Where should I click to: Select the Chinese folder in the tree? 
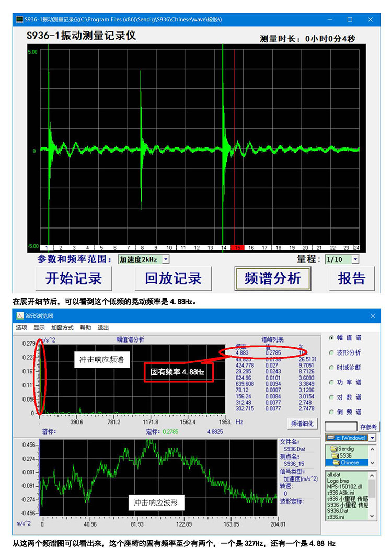pyautogui.click(x=350, y=462)
